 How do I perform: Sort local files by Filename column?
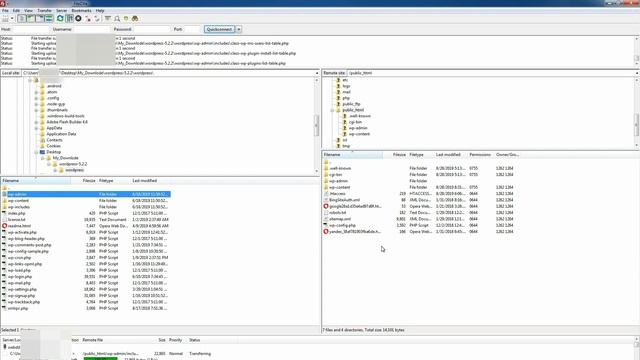pos(36,180)
